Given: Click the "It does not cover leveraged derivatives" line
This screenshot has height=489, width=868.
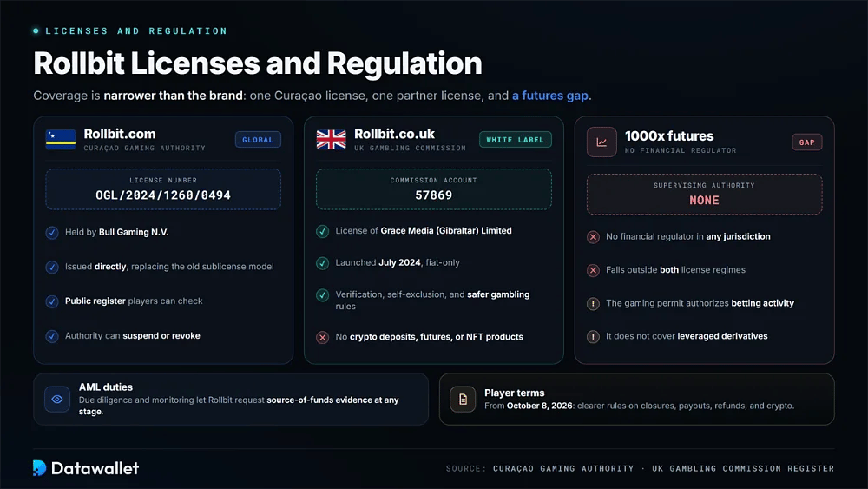Looking at the screenshot, I should 687,336.
